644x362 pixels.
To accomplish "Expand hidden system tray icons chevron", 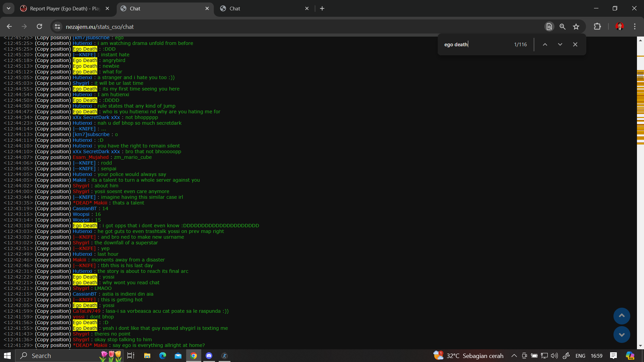I will pos(514,356).
